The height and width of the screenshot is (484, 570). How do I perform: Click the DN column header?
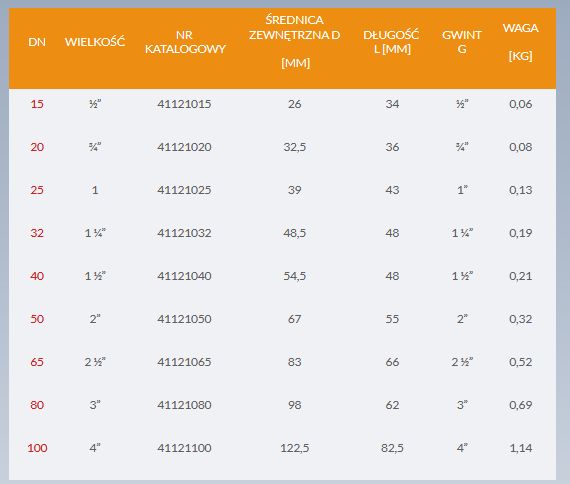pyautogui.click(x=37, y=42)
